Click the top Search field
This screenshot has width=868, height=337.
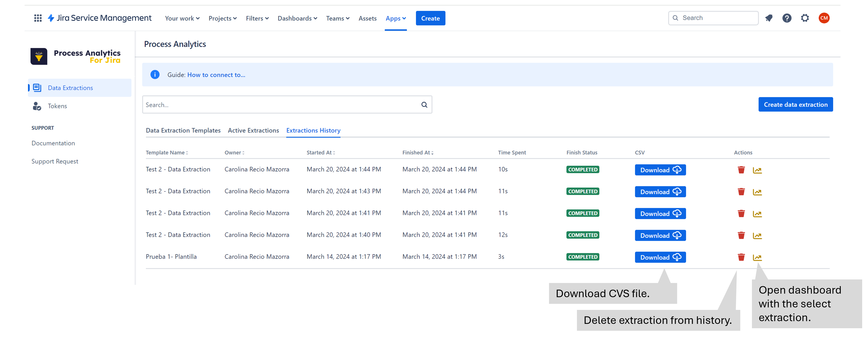point(713,18)
